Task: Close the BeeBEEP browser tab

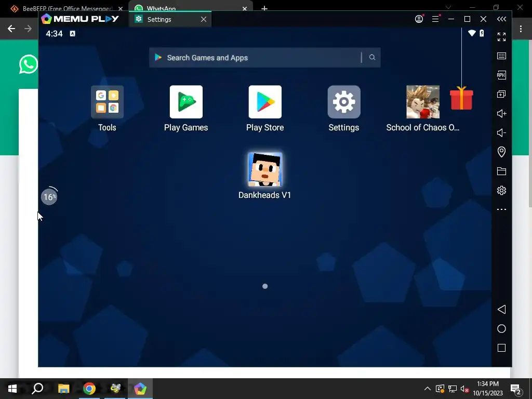Action: pos(121,8)
